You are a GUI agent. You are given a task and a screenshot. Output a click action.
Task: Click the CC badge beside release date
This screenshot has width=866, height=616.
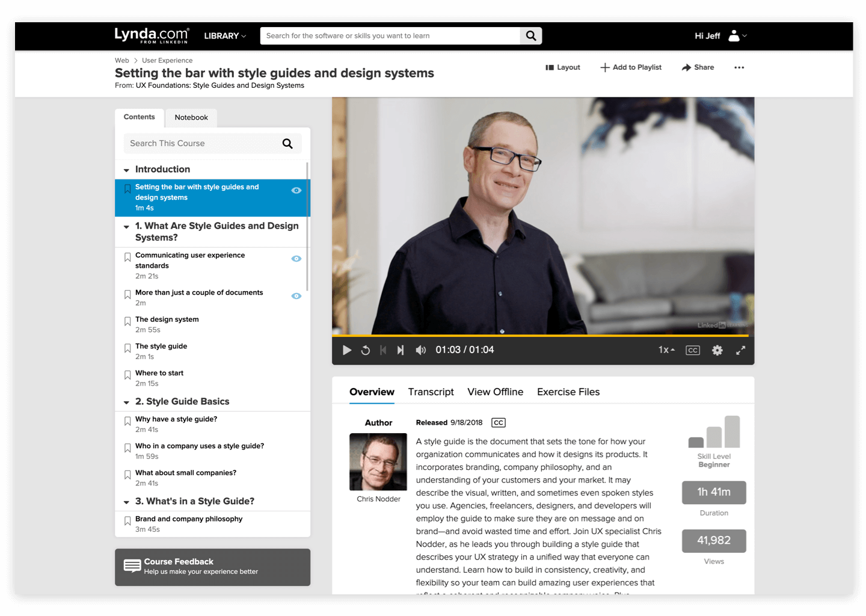pos(499,423)
